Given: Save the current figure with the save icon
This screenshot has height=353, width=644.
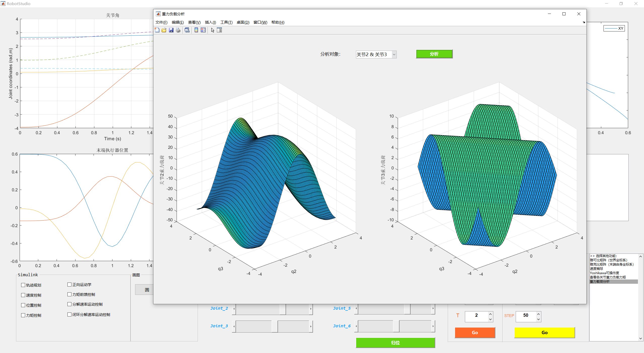Looking at the screenshot, I should [x=171, y=30].
